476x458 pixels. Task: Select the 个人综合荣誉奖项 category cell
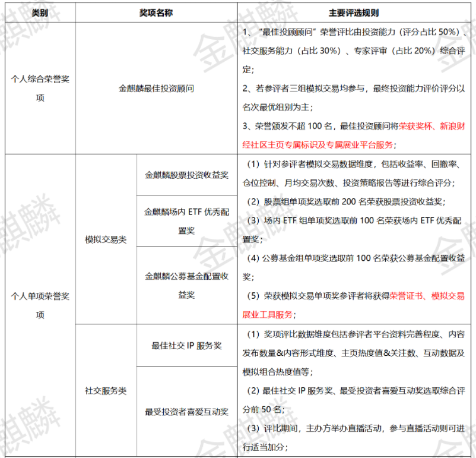click(40, 89)
